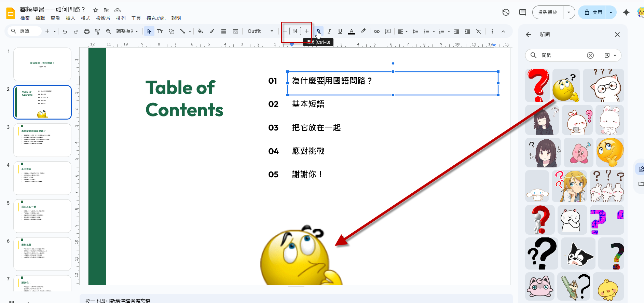This screenshot has width=644, height=303.
Task: Decrease font size with minus button
Action: [285, 31]
